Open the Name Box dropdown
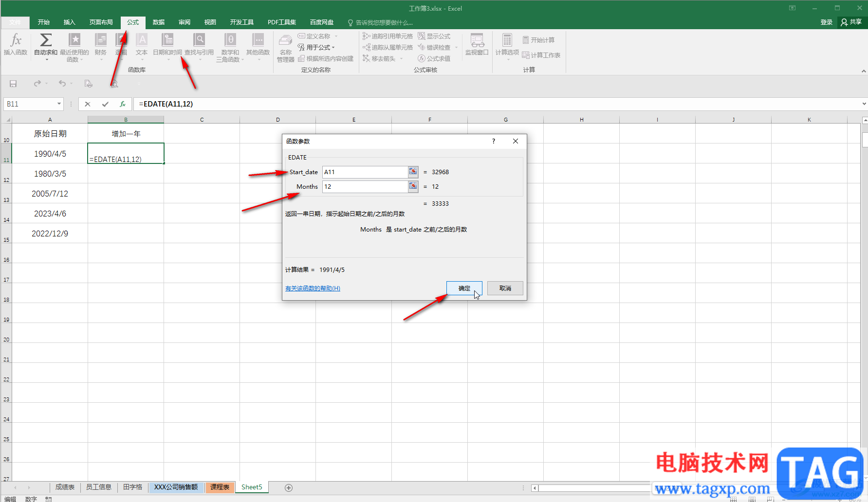The width and height of the screenshot is (868, 502). (59, 104)
